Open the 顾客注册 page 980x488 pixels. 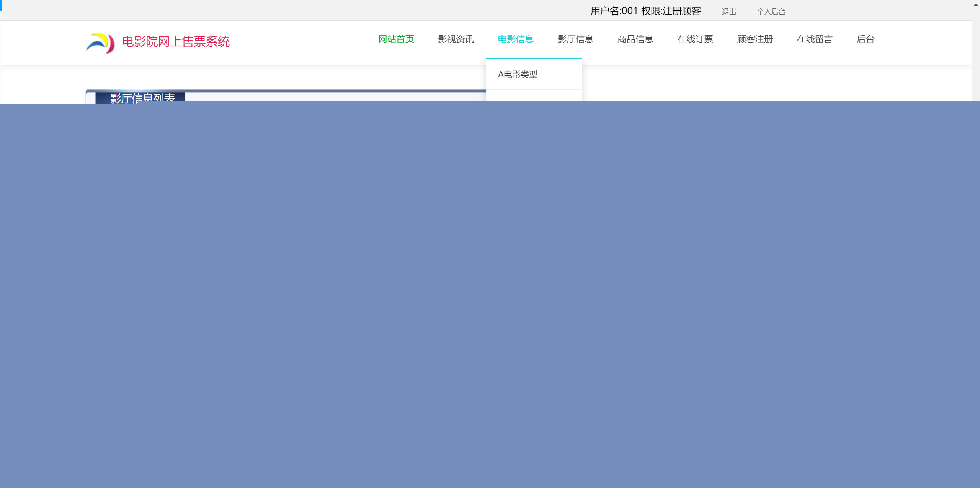755,39
